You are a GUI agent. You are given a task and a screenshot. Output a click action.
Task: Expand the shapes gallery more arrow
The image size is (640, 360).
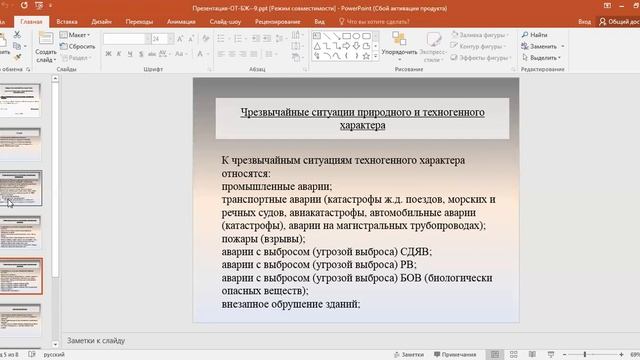pos(376,56)
